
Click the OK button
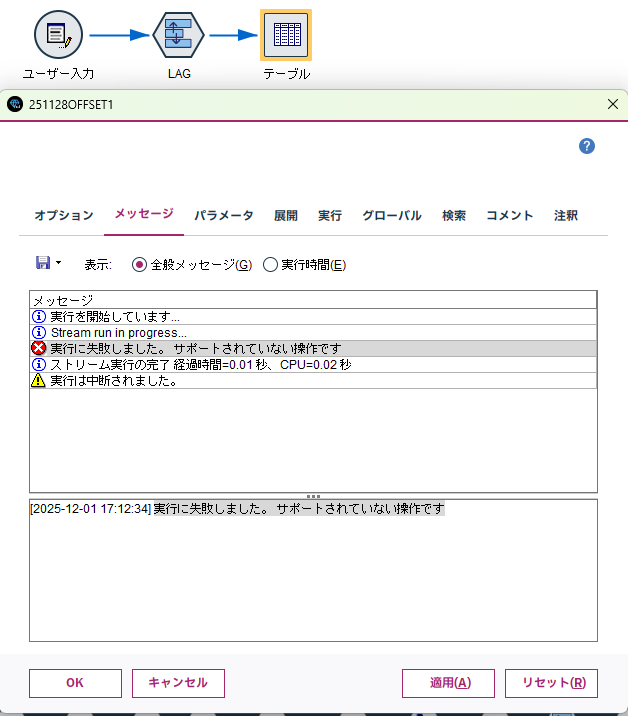(x=75, y=683)
